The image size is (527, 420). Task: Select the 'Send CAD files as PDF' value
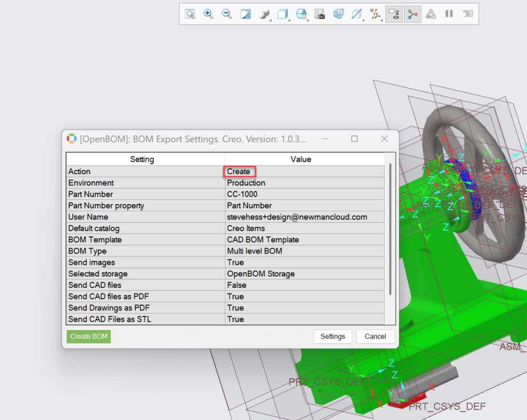tap(235, 297)
